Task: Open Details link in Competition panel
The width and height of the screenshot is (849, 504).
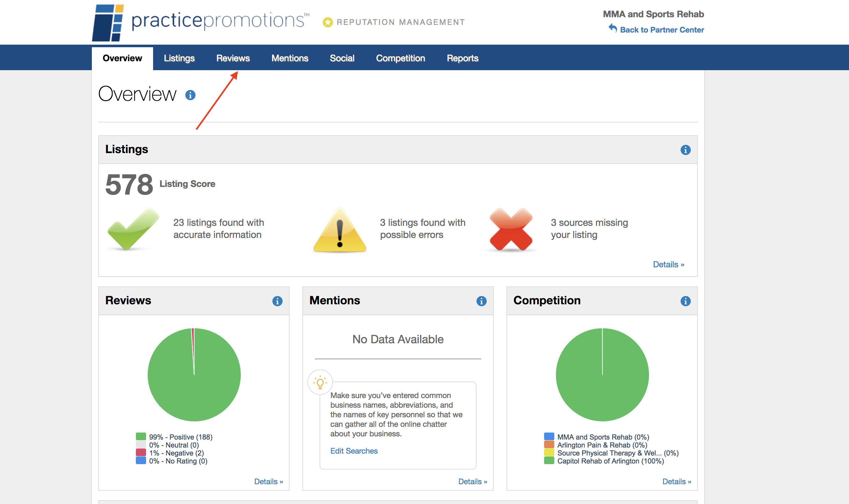Action: tap(676, 482)
